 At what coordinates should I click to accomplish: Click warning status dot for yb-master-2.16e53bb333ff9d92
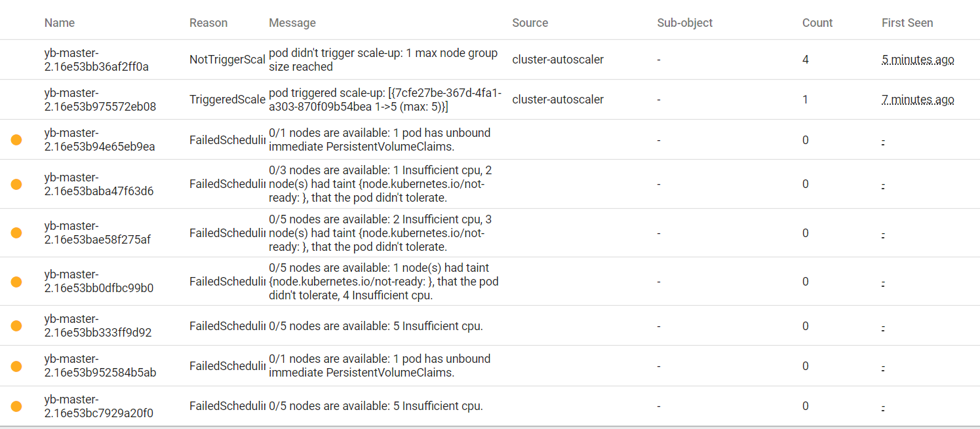16,326
